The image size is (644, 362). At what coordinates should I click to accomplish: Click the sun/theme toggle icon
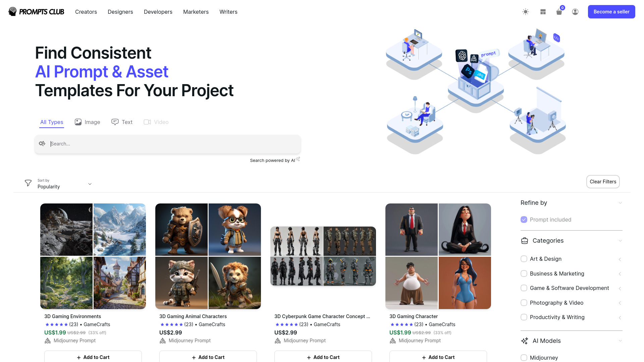[x=526, y=12]
